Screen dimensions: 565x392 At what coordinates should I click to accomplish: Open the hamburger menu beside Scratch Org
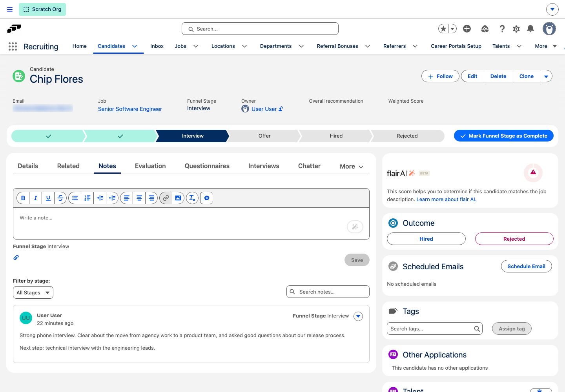[x=10, y=9]
